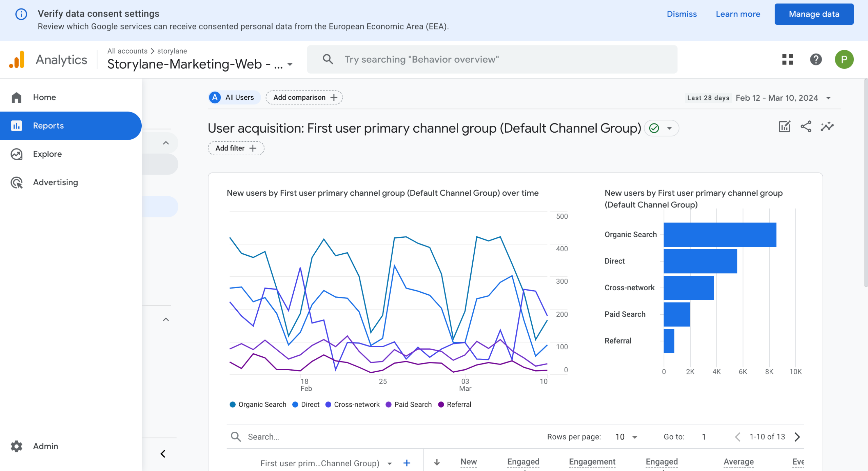Viewport: 868px width, 471px height.
Task: Open the Insights sparkle icon
Action: pyautogui.click(x=827, y=126)
